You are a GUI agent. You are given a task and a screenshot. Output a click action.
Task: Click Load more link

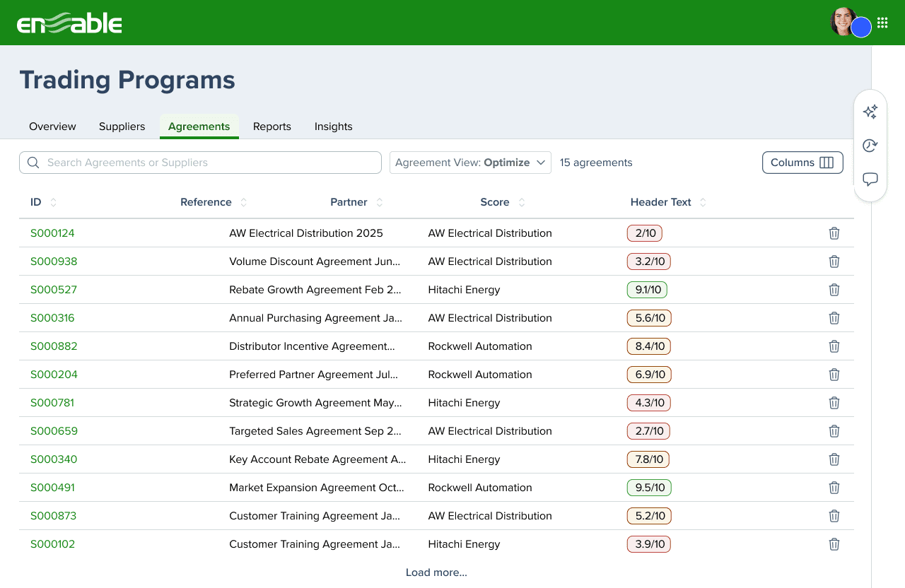pyautogui.click(x=436, y=572)
